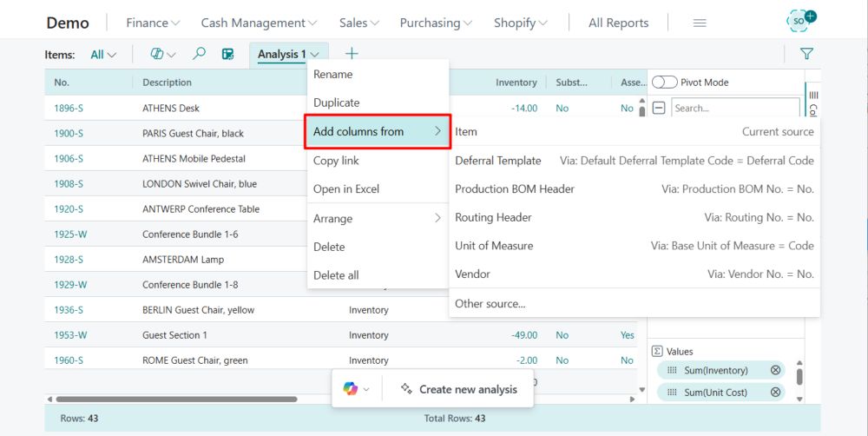The height and width of the screenshot is (436, 868).
Task: Open the filter pane funnel icon
Action: [x=806, y=54]
